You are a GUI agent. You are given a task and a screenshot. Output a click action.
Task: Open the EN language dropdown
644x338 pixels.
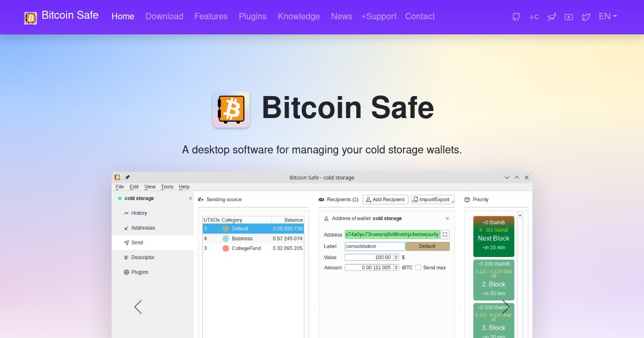pyautogui.click(x=607, y=17)
